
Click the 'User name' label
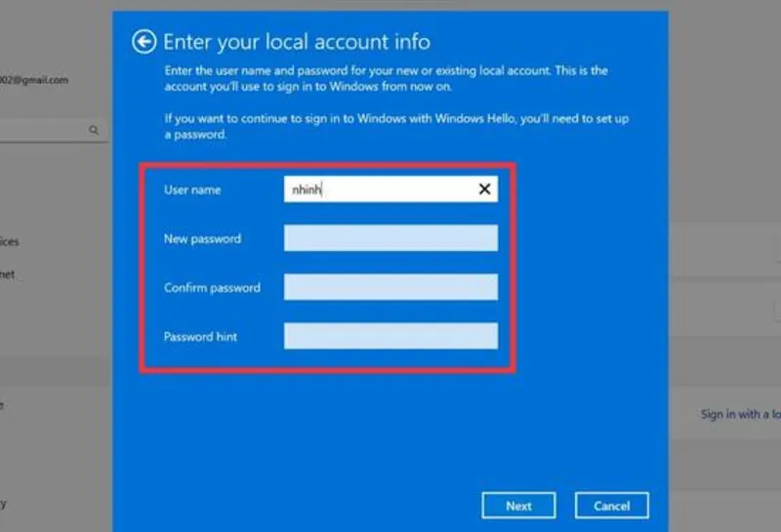pyautogui.click(x=192, y=190)
